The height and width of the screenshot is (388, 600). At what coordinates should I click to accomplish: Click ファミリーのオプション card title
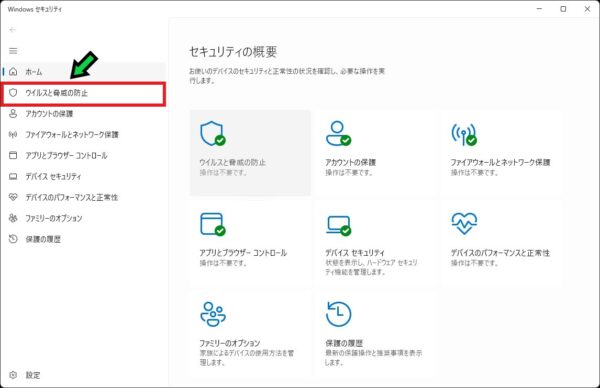click(230, 343)
